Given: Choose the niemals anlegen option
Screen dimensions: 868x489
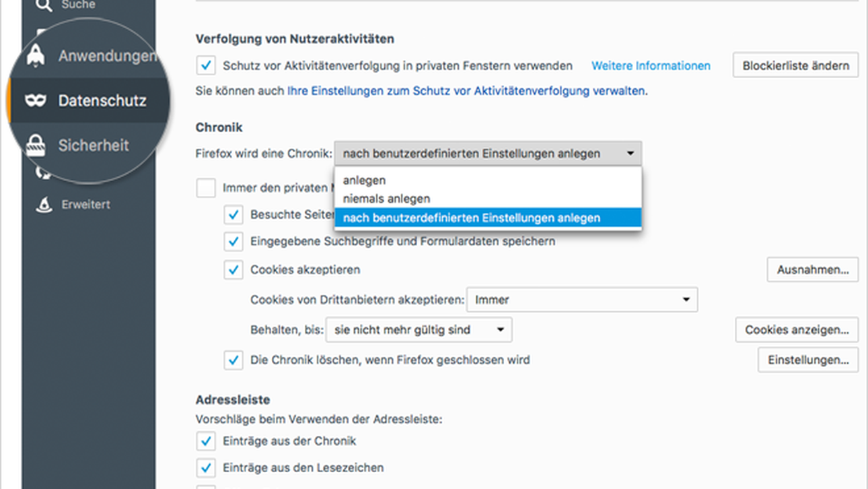Looking at the screenshot, I should tap(386, 199).
